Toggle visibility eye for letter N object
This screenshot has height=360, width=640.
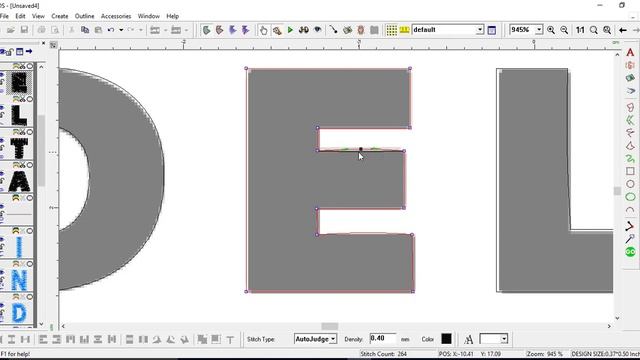(x=2, y=273)
